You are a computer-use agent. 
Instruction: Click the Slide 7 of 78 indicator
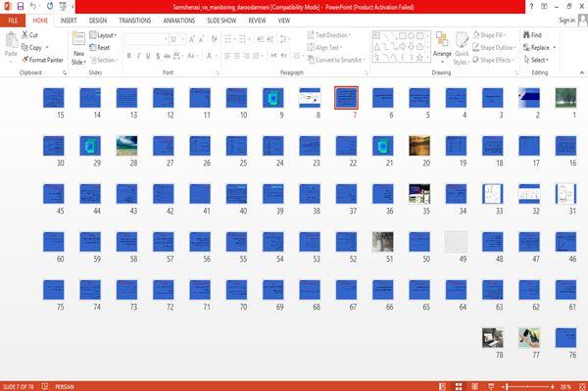pyautogui.click(x=18, y=386)
